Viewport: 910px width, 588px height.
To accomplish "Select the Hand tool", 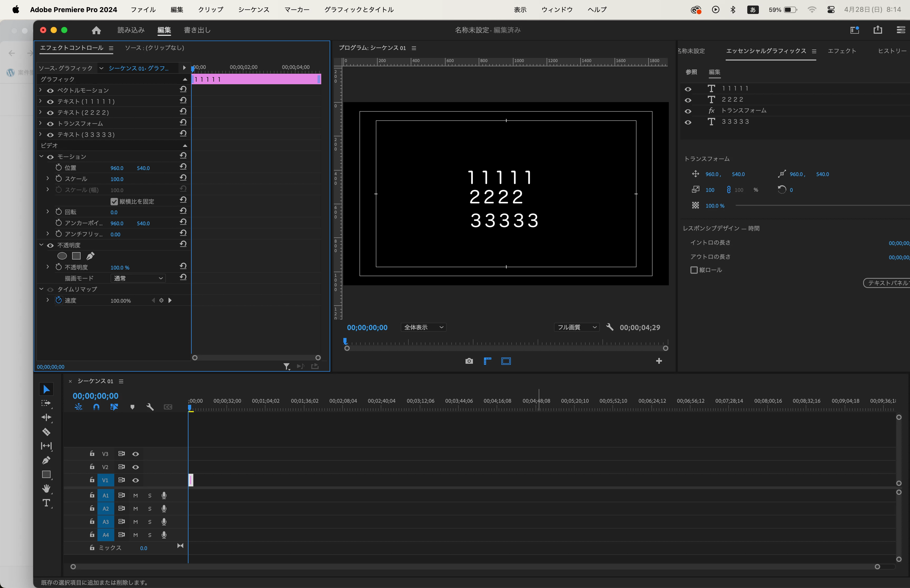I will coord(46,488).
